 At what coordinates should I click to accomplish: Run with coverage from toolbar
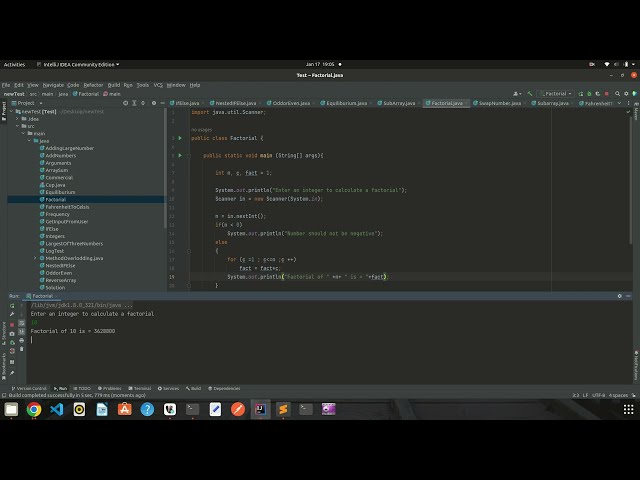[x=598, y=93]
